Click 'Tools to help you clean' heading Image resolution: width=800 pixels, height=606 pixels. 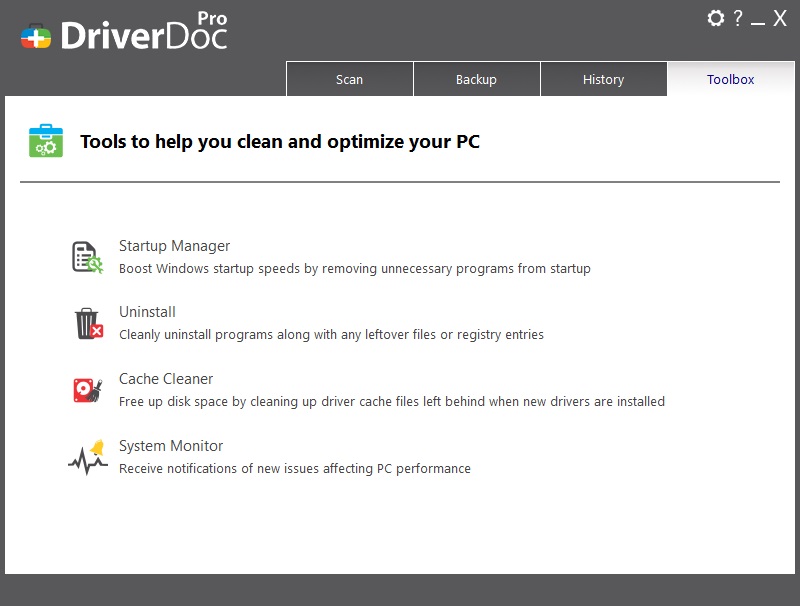pyautogui.click(x=280, y=141)
